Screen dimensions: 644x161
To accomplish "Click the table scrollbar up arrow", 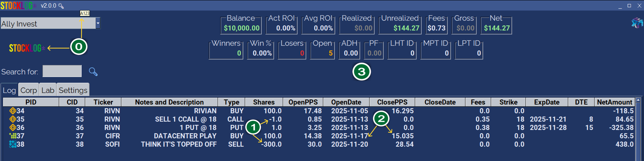I will pyautogui.click(x=638, y=100).
